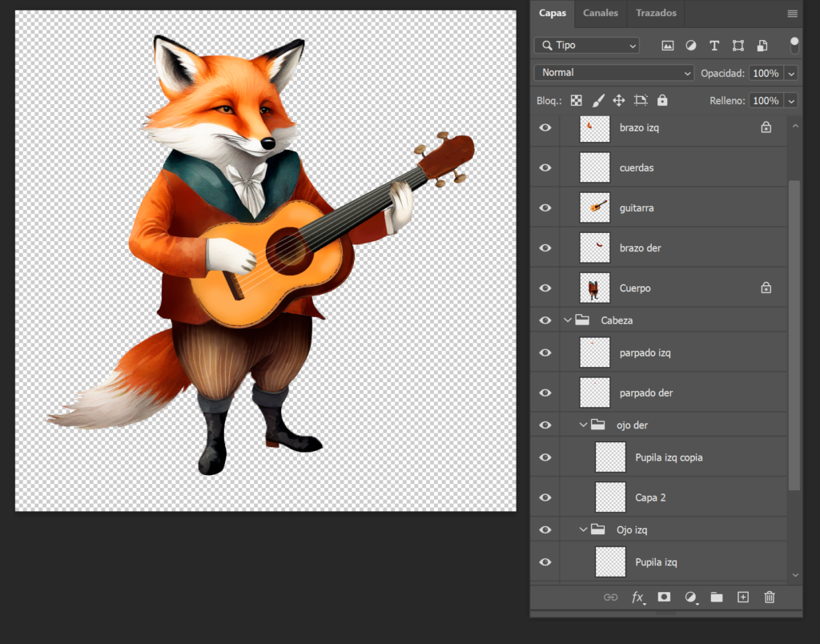Add a layer mask
This screenshot has width=820, height=644.
[x=664, y=597]
